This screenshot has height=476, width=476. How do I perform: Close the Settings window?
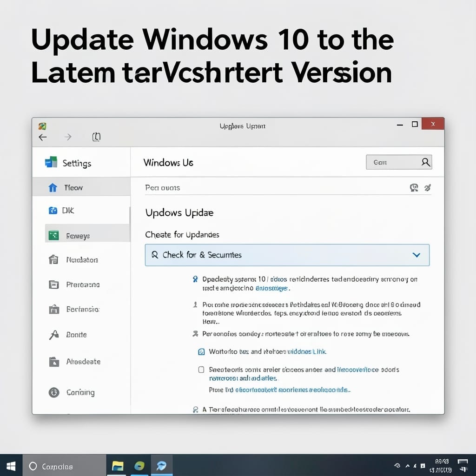pos(433,124)
